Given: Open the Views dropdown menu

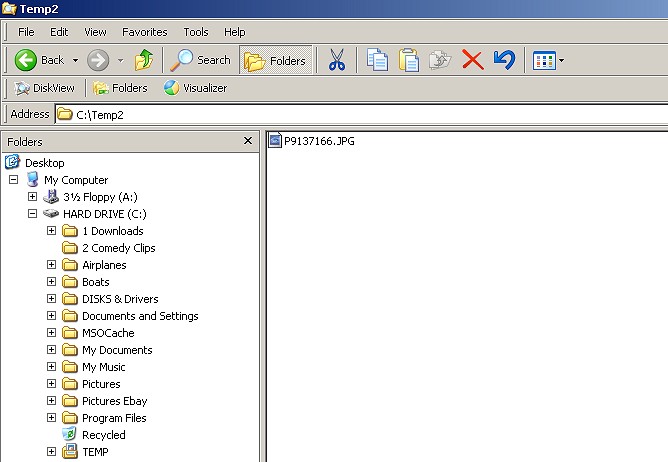Looking at the screenshot, I should click(549, 60).
